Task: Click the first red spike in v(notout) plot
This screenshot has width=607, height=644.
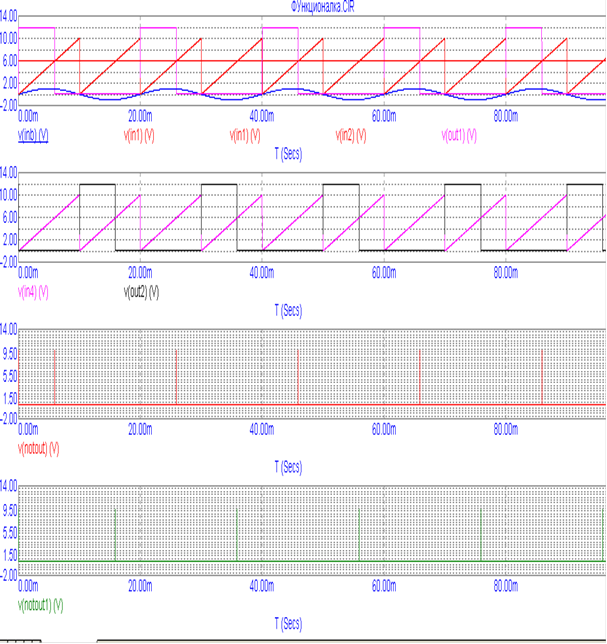Action: point(55,378)
